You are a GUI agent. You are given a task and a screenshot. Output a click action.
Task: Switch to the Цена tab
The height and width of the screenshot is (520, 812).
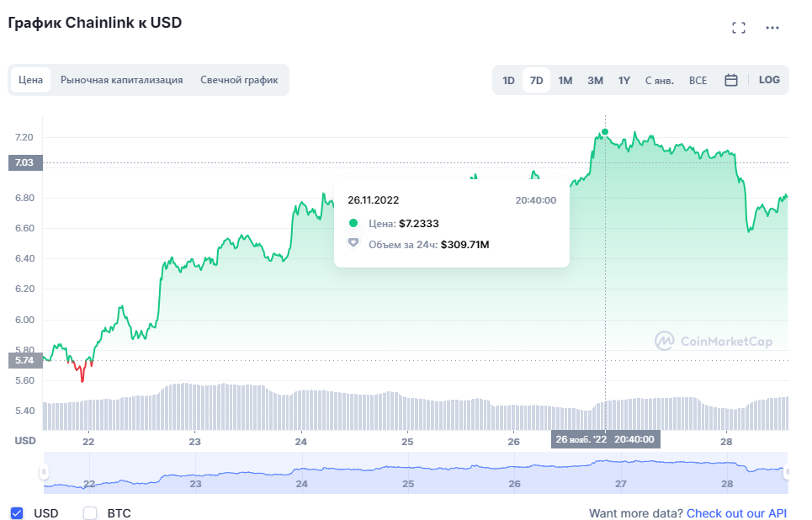point(30,80)
